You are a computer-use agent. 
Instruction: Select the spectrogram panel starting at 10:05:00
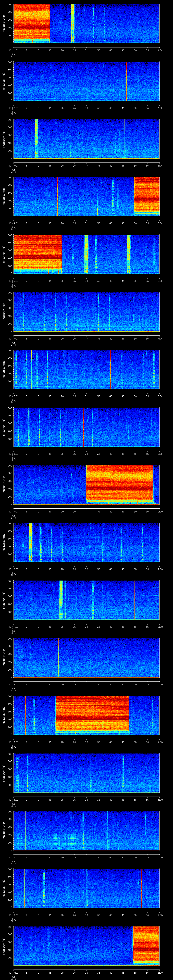pyautogui.click(x=86, y=254)
